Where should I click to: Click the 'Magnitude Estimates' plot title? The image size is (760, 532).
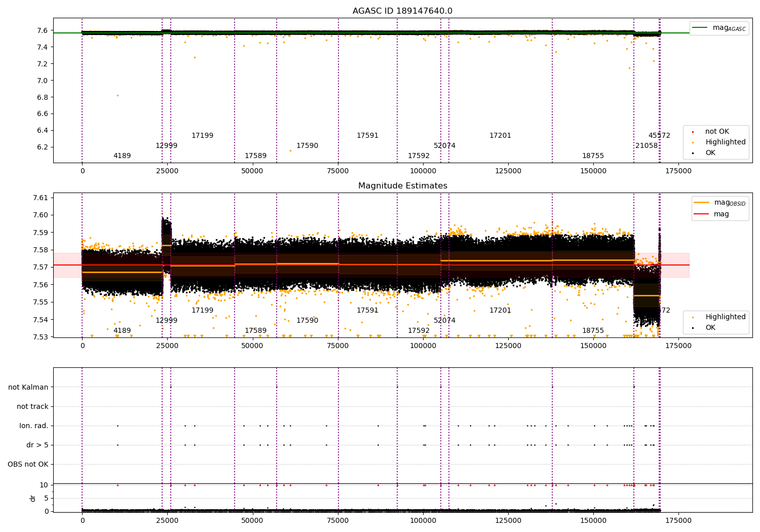point(402,186)
